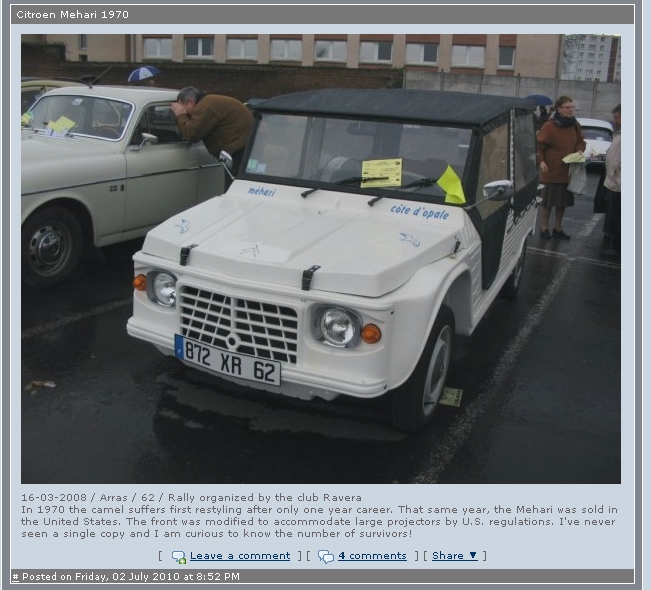
Task: Click the '16-03-2008 / Arras / 62' caption line
Action: coord(191,497)
